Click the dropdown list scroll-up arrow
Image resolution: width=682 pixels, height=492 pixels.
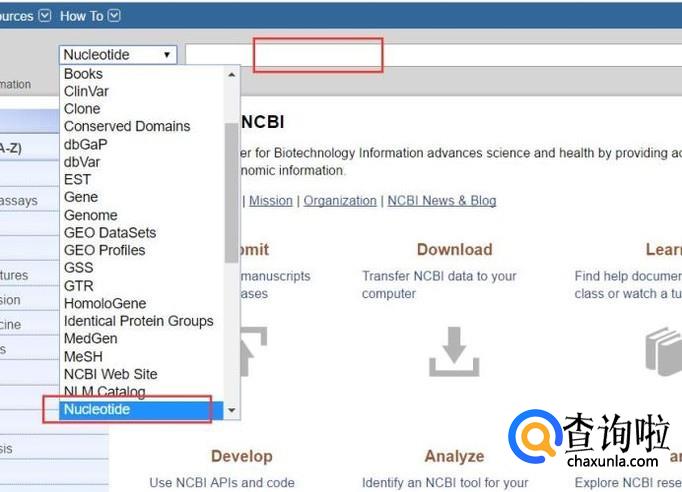232,75
